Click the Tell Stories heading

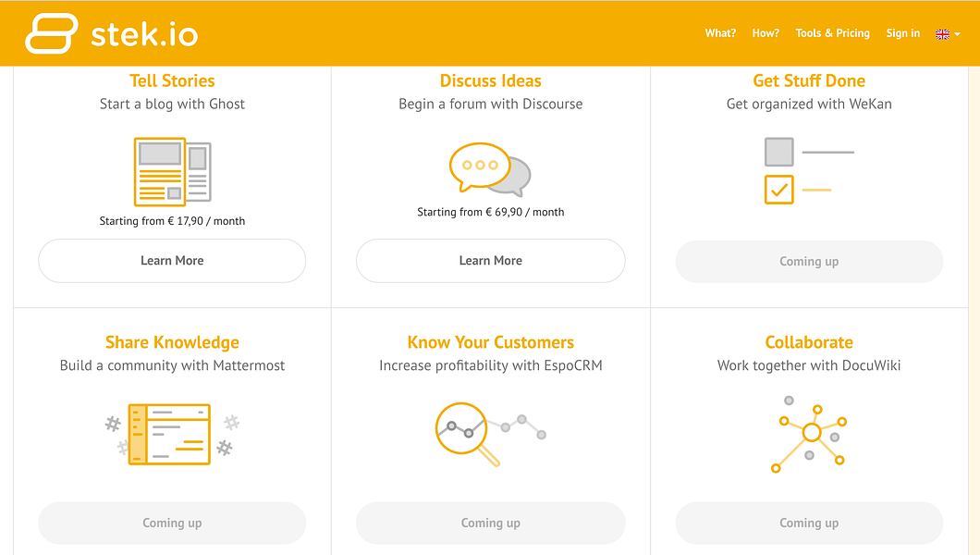click(172, 80)
